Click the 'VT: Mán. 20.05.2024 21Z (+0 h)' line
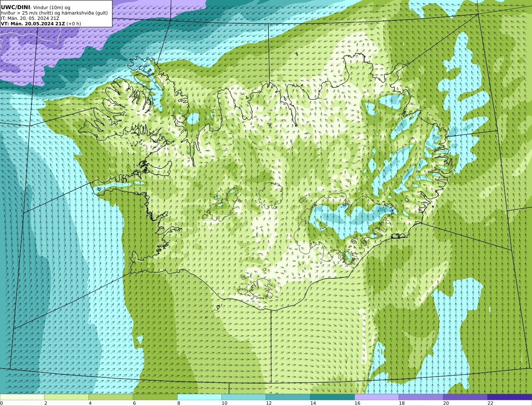 41,24
